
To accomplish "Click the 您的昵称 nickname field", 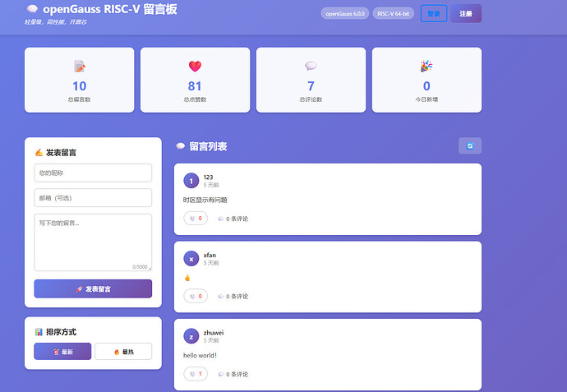I will [93, 173].
